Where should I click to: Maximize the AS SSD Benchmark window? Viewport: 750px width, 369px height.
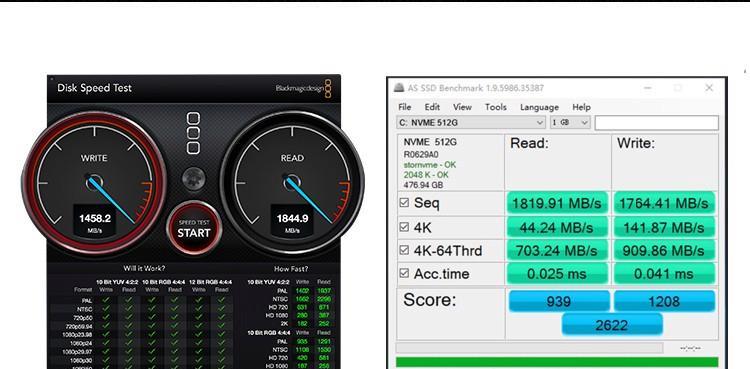pyautogui.click(x=678, y=88)
